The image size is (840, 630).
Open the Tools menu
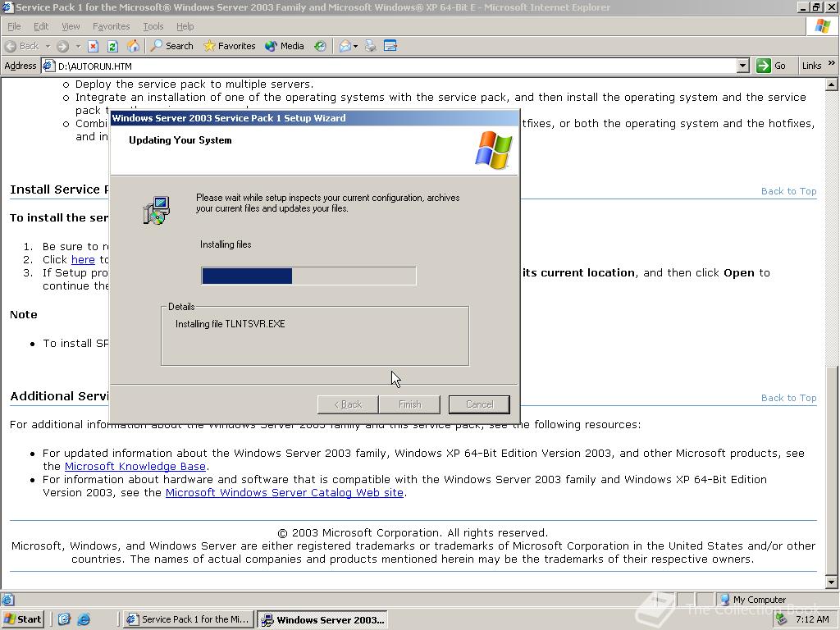pos(153,26)
